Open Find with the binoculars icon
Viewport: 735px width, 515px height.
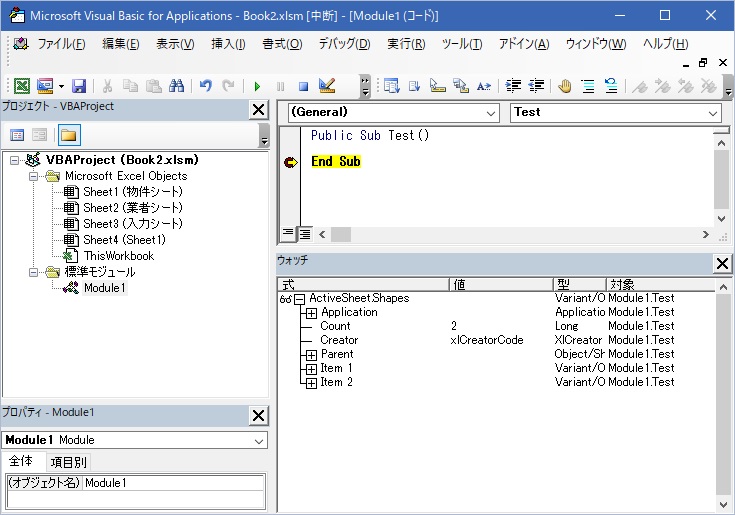[x=176, y=86]
